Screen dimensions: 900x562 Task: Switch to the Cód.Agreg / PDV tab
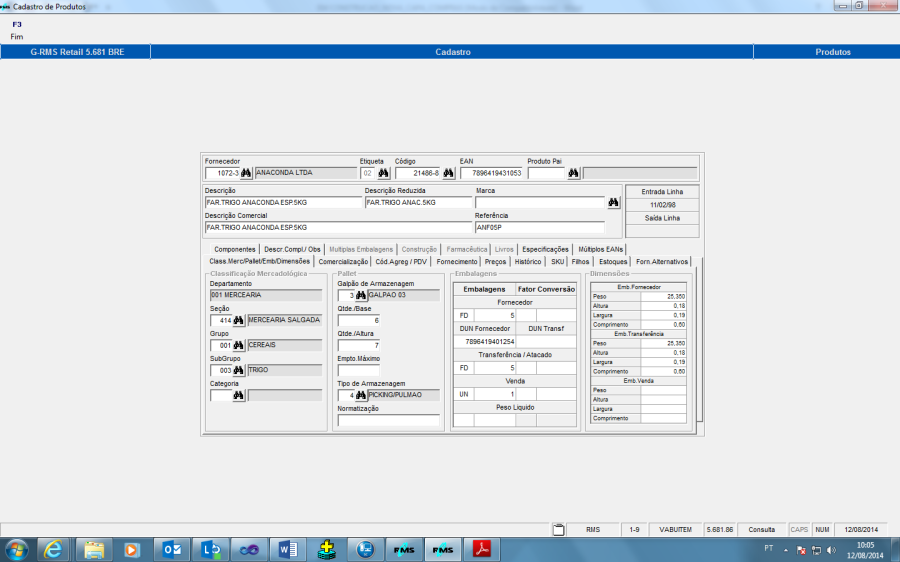[x=401, y=262]
